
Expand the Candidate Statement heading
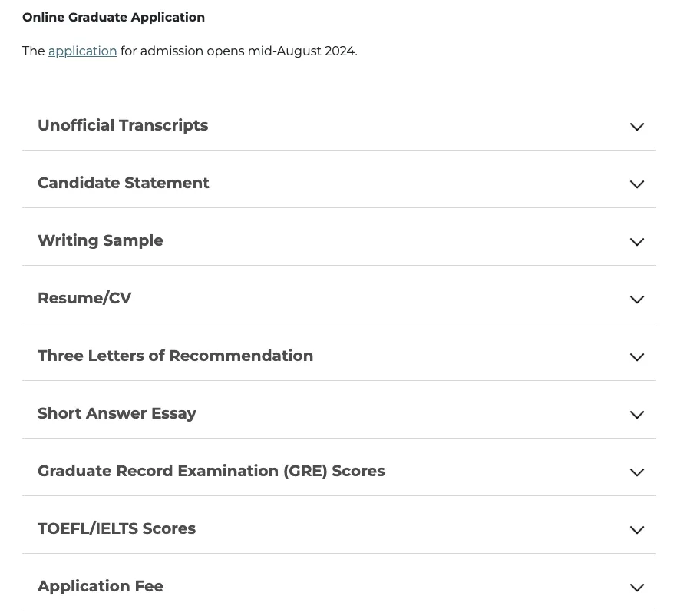(x=123, y=183)
